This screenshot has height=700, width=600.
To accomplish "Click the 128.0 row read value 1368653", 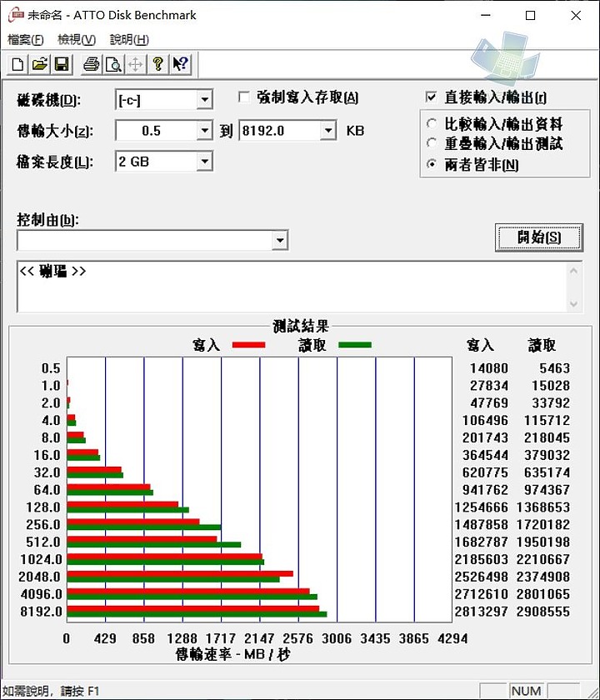I will click(x=542, y=507).
